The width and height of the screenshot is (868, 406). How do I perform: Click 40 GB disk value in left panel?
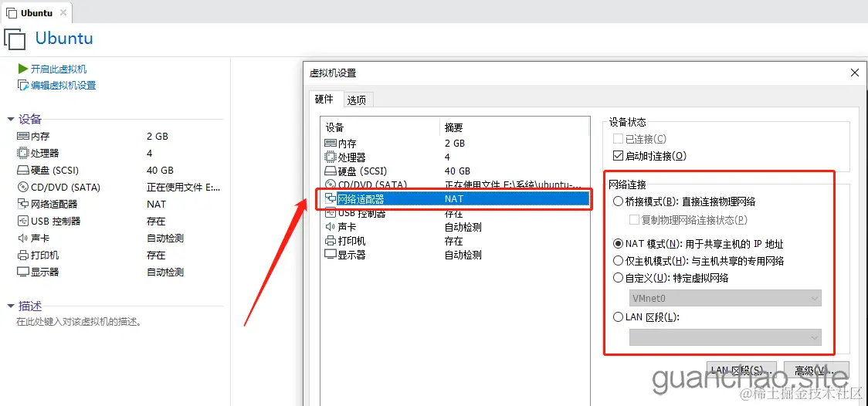160,171
